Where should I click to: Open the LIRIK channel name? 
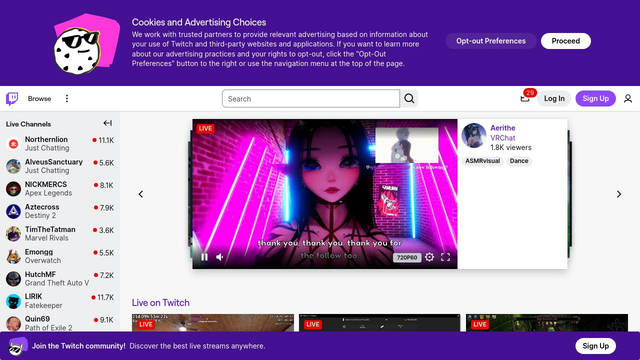click(33, 297)
